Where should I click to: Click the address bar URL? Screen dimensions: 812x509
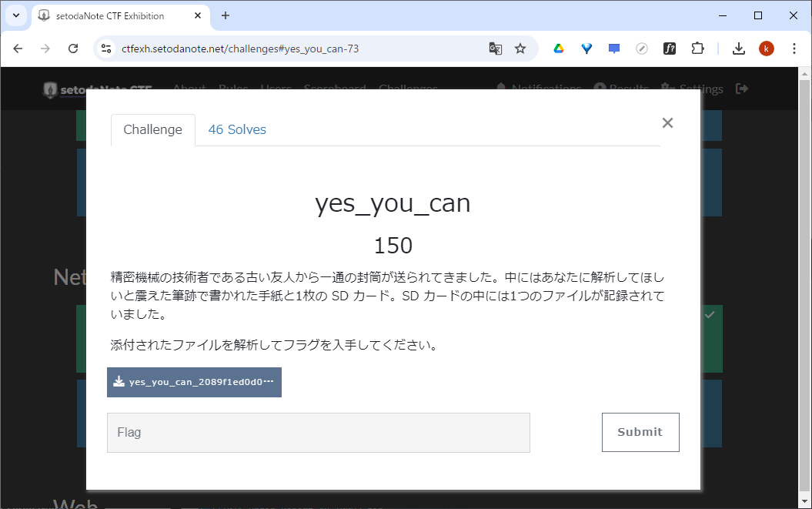pyautogui.click(x=240, y=49)
